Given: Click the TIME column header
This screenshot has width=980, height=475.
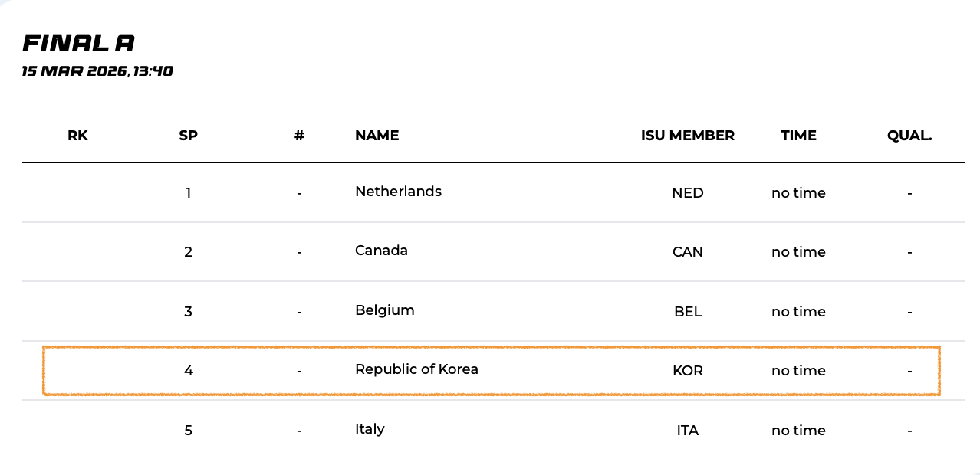Looking at the screenshot, I should 798,136.
